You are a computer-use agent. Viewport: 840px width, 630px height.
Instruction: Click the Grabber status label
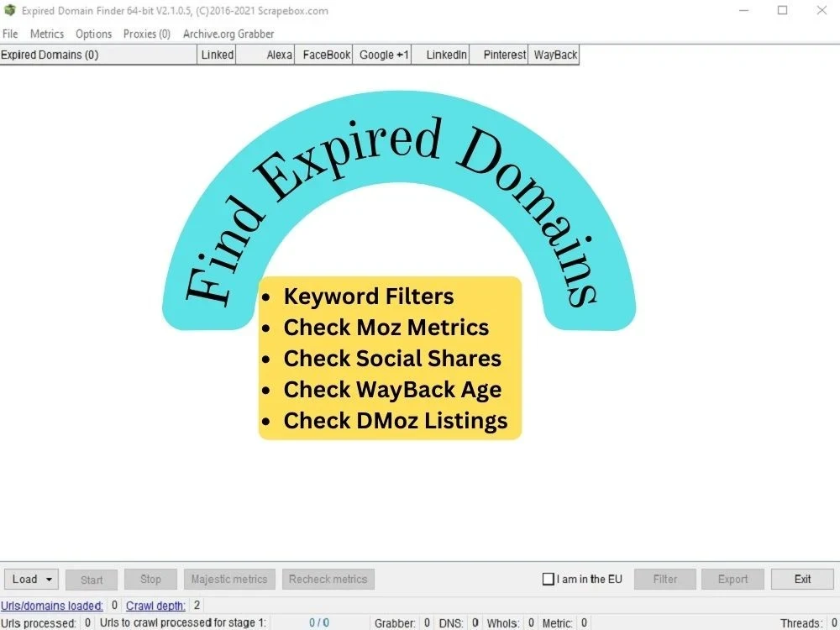pos(395,623)
